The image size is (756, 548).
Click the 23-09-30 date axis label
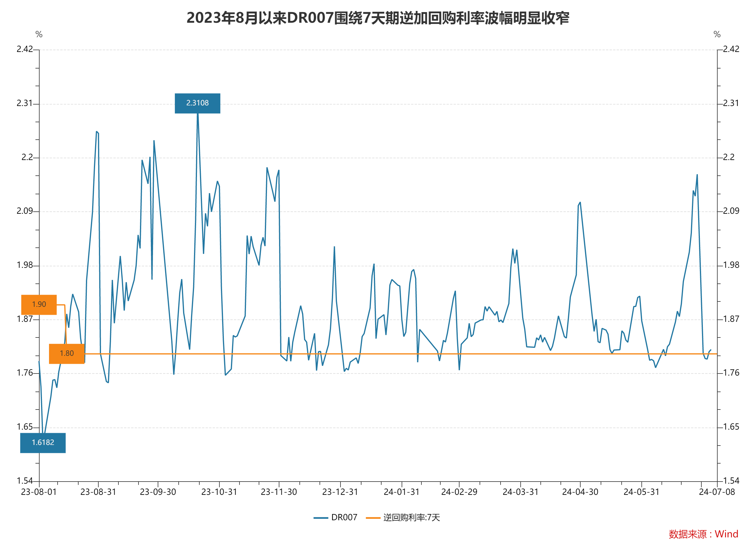coord(158,492)
